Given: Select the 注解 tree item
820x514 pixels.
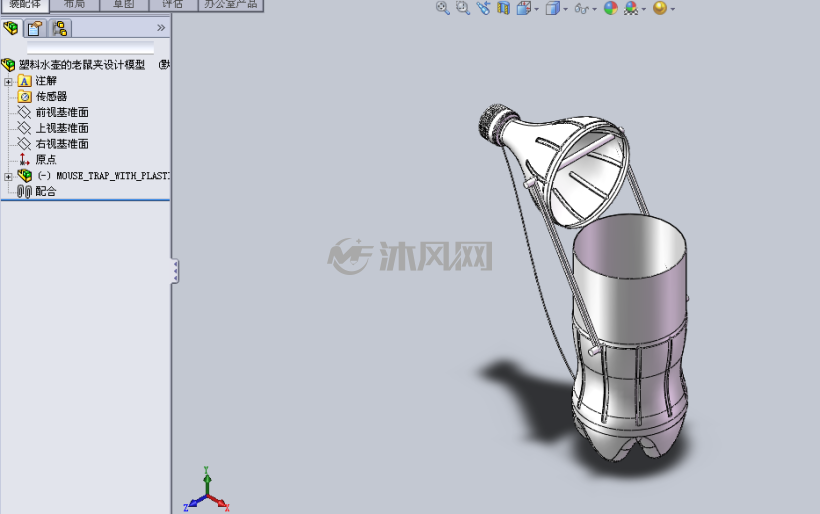Looking at the screenshot, I should (46, 81).
